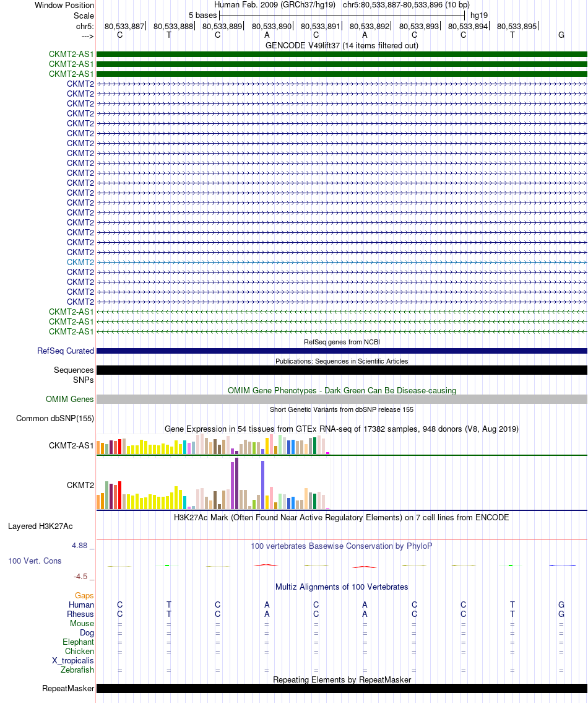Click the hg19 text beside the scale bar
Image resolution: width=588 pixels, height=703 pixels.
(479, 15)
